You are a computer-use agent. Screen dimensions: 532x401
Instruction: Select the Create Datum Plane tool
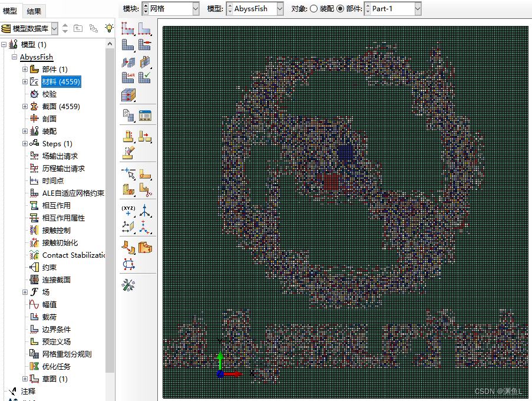128,190
